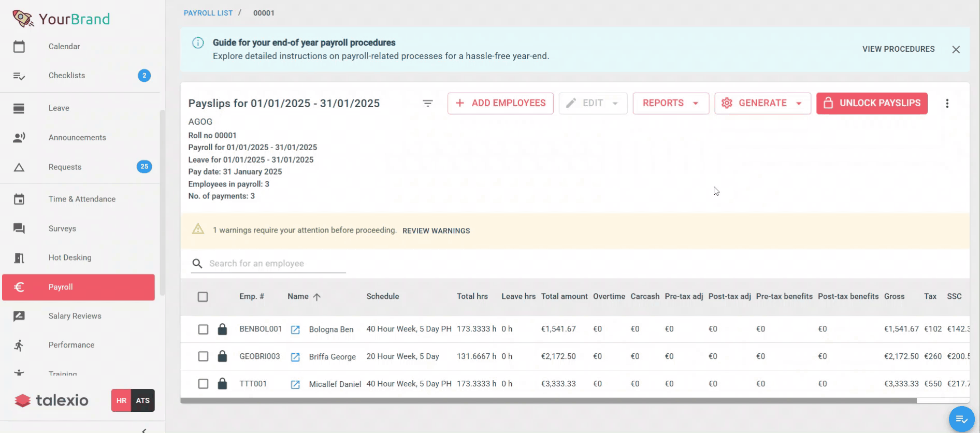
Task: Click the Payroll euro icon
Action: coord(19,287)
